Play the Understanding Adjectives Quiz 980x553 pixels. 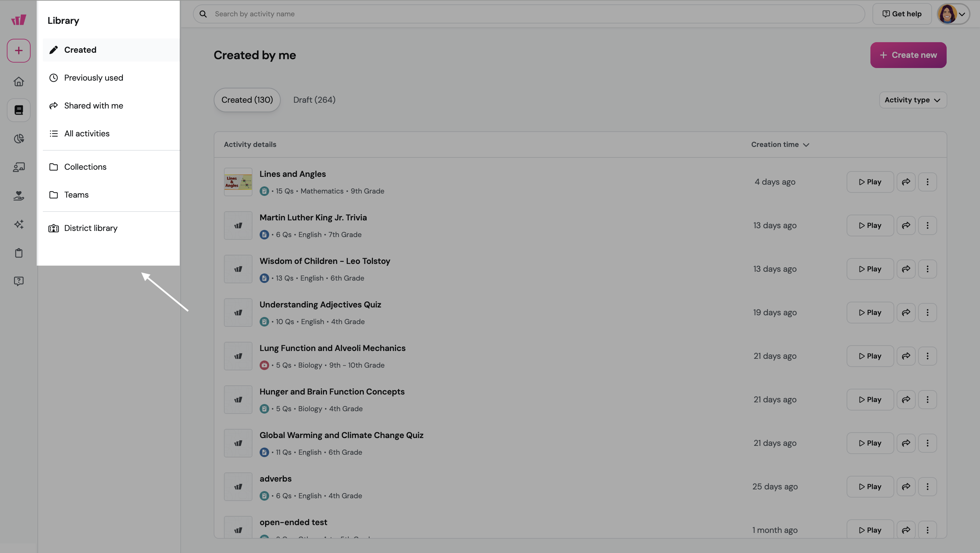(x=870, y=313)
